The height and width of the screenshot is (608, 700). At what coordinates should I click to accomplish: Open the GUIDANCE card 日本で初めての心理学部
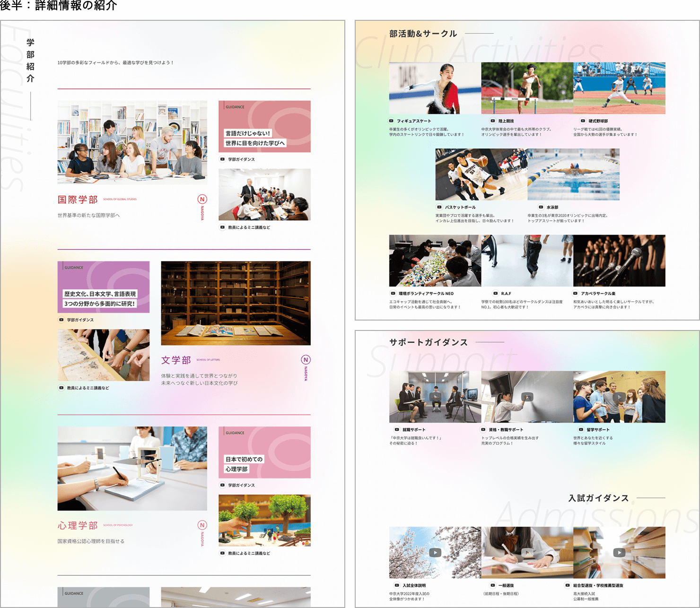pyautogui.click(x=264, y=452)
